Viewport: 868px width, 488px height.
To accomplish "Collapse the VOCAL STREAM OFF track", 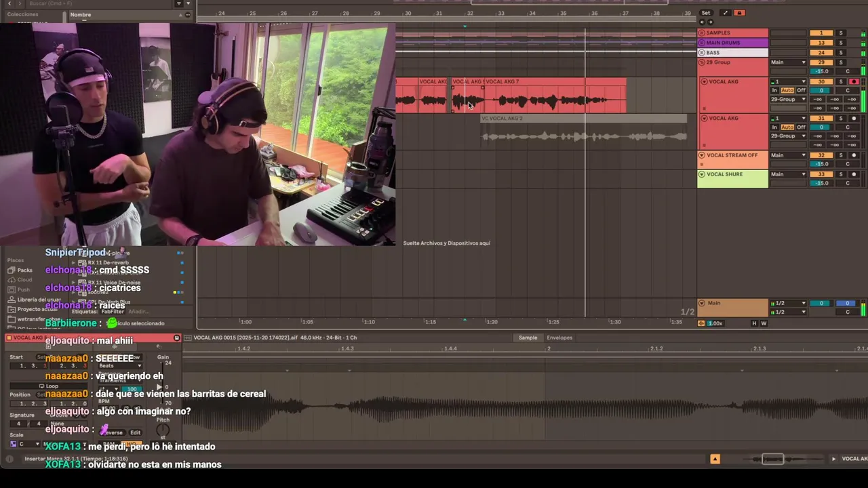I will (x=702, y=155).
